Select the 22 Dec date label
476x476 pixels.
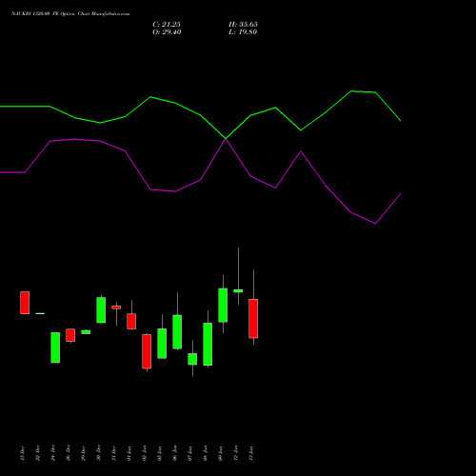37,453
